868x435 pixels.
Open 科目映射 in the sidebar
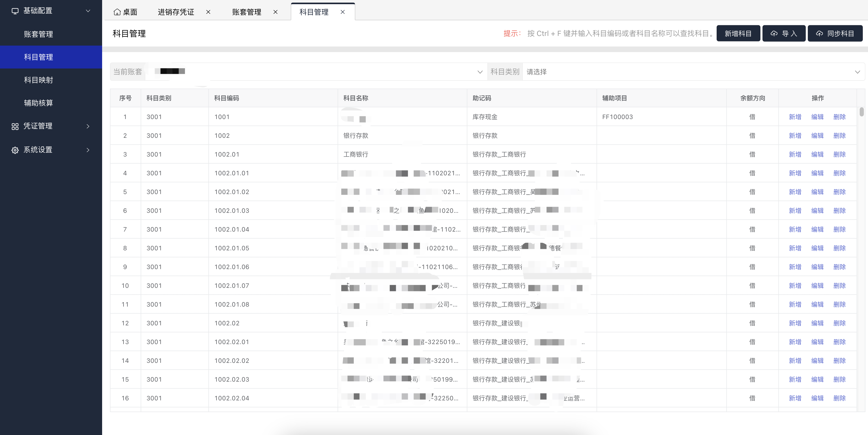51,80
